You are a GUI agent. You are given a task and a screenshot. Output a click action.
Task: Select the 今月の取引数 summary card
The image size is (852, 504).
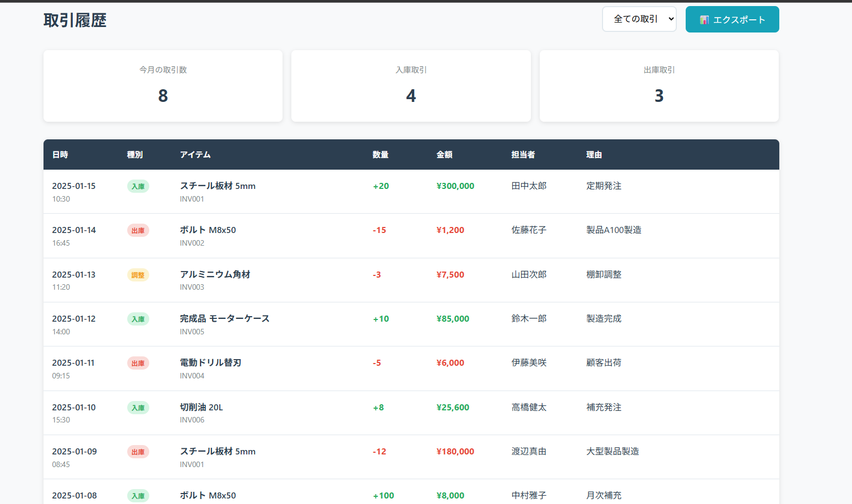click(163, 86)
